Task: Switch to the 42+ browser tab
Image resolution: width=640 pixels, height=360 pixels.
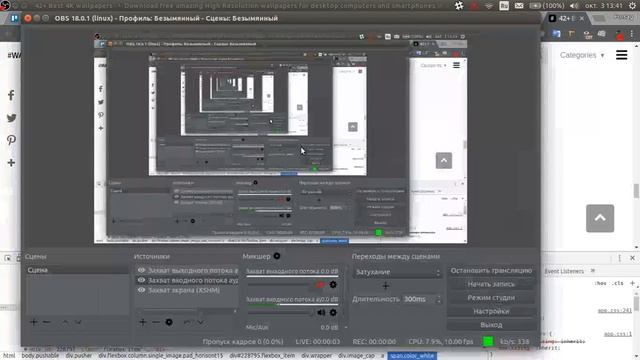Action: 567,18
